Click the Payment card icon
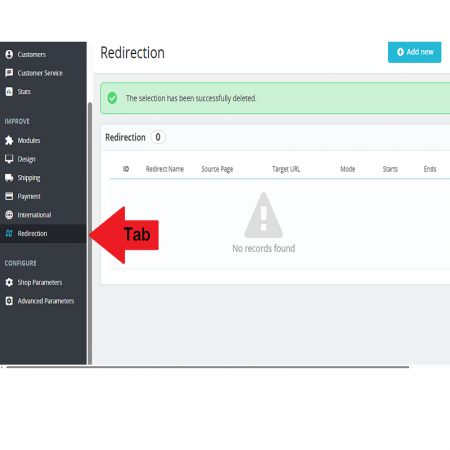Screen dimensions: 450x450 (9, 196)
